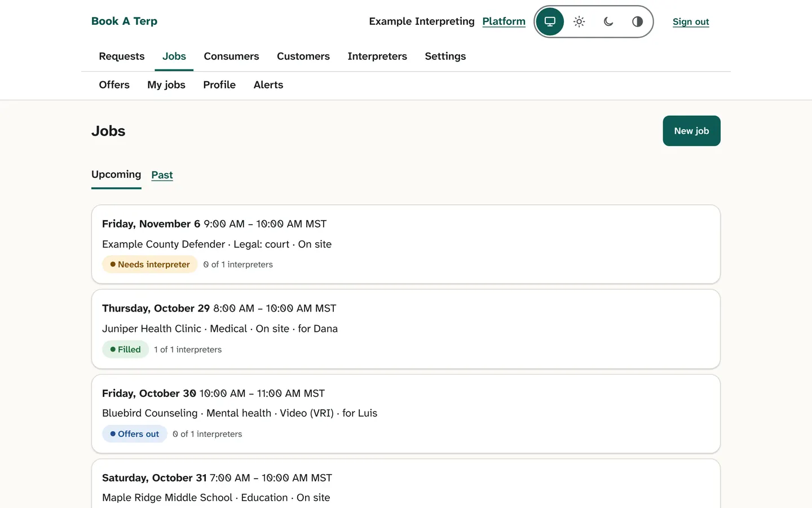Open the Offers sub-navigation item

click(114, 85)
